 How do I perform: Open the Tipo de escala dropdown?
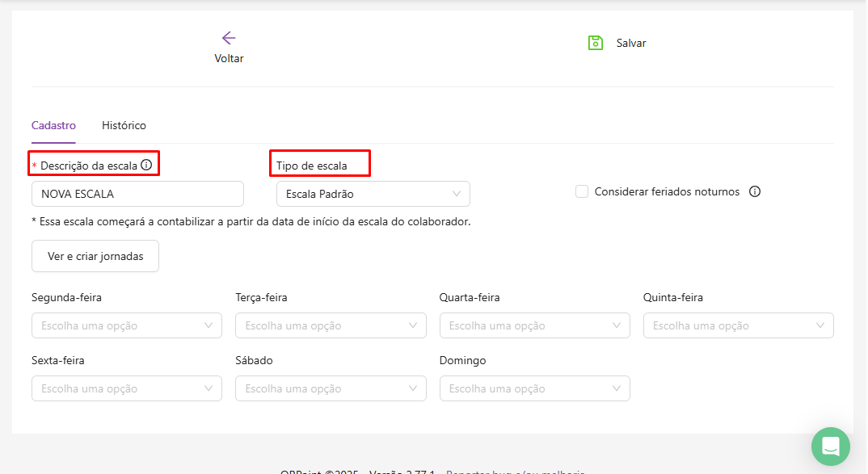tap(373, 194)
